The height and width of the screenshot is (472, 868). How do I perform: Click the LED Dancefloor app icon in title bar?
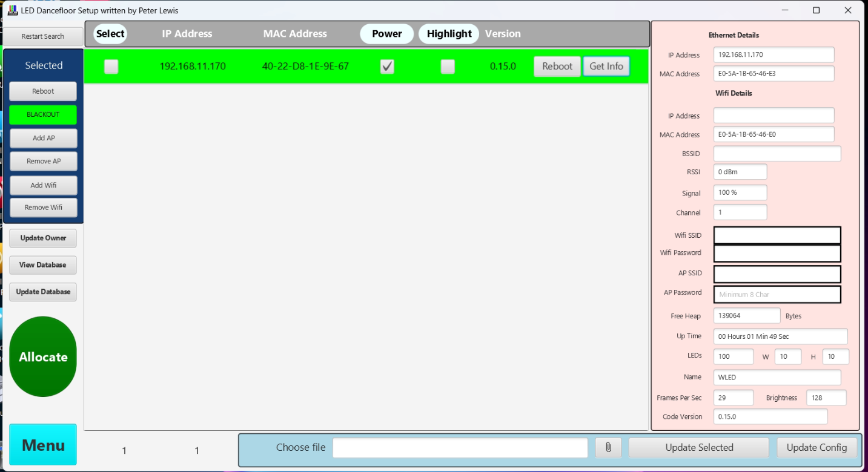point(12,10)
